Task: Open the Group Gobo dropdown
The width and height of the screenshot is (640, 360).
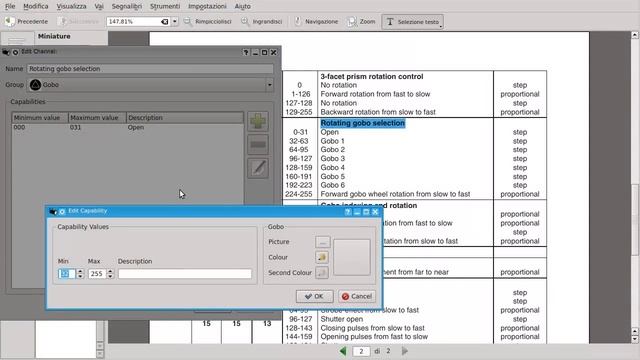Action: [150, 85]
